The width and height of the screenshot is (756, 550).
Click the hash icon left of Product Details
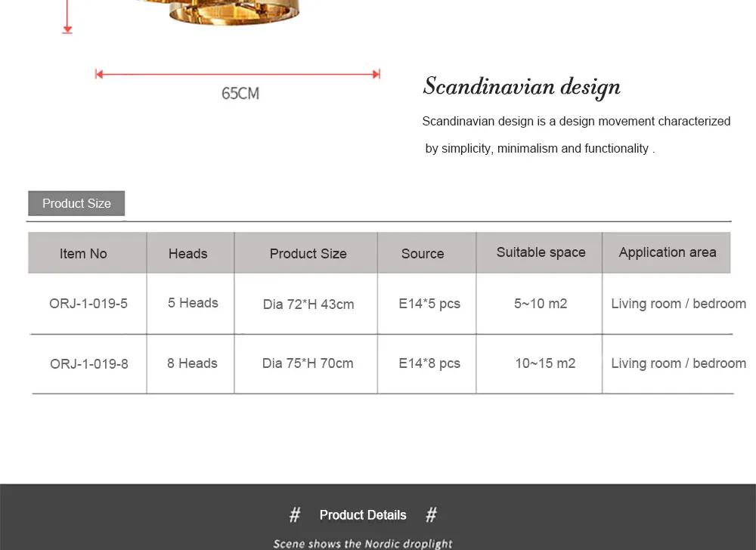295,514
